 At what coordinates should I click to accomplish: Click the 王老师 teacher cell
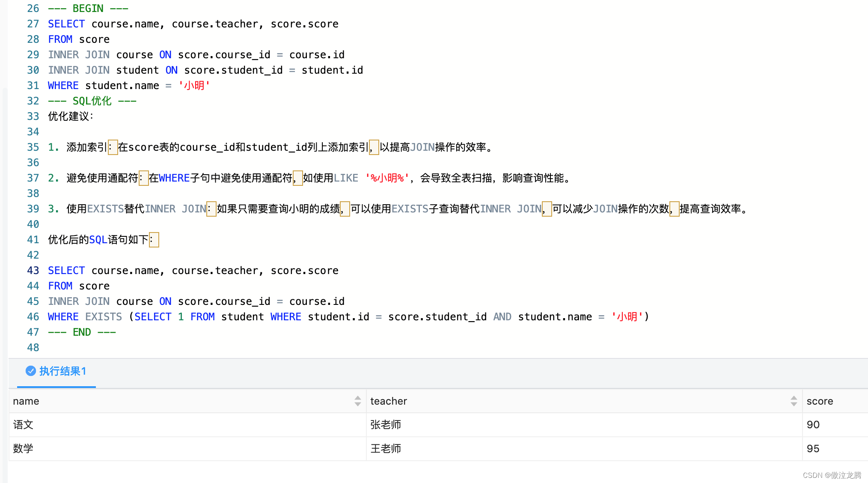pyautogui.click(x=386, y=448)
